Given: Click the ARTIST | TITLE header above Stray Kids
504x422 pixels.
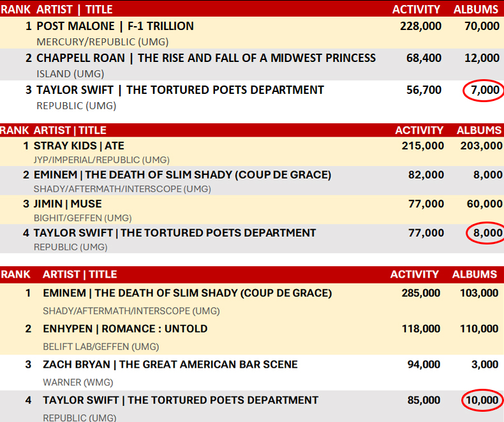Looking at the screenshot, I should pos(70,130).
